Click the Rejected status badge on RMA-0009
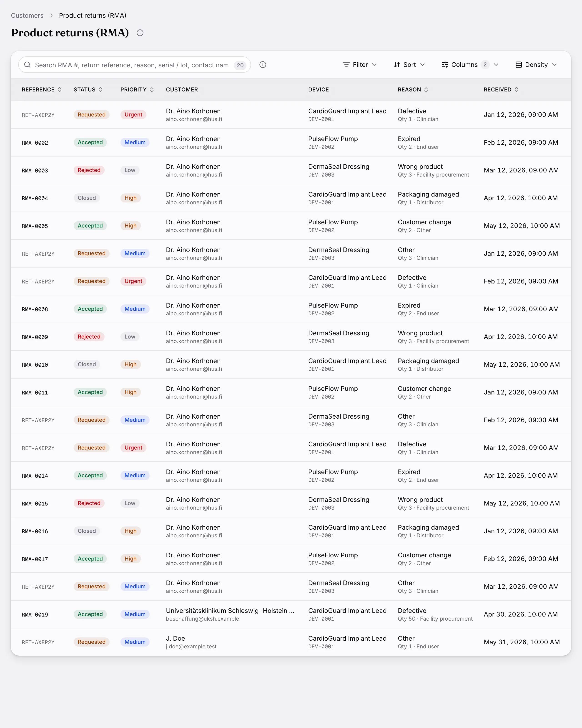Screen dimensions: 582x728 (x=89, y=337)
